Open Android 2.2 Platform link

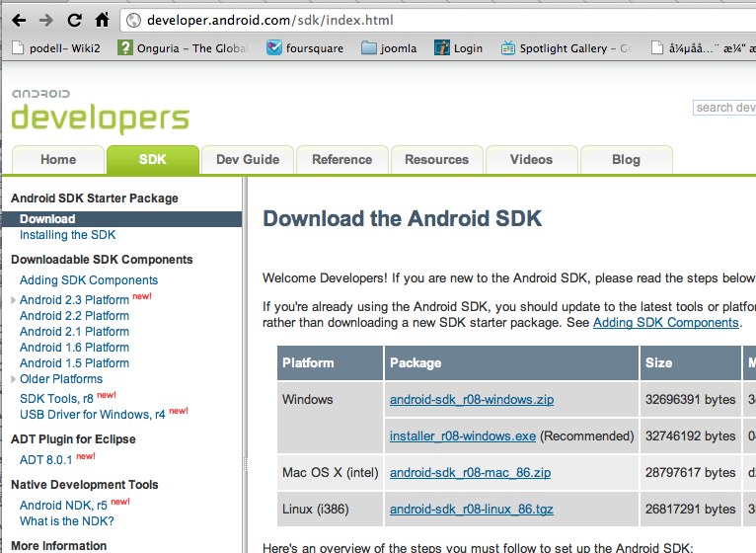click(x=74, y=316)
